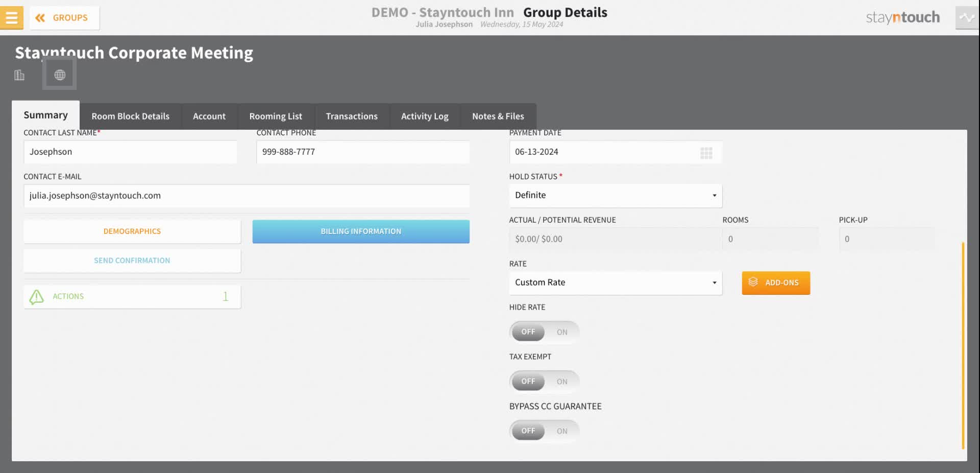The height and width of the screenshot is (473, 980).
Task: Click the Pick-Up value field
Action: (887, 239)
